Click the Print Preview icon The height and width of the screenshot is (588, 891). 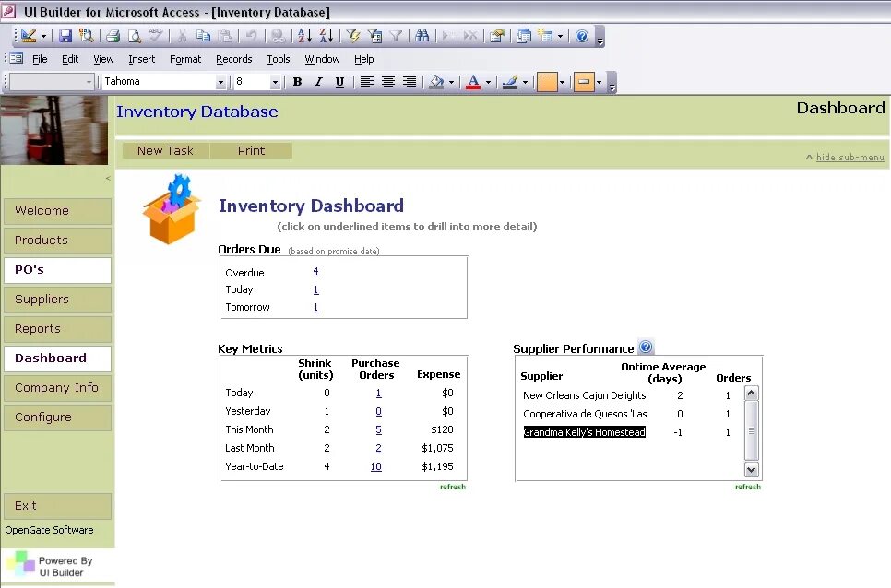click(x=135, y=36)
